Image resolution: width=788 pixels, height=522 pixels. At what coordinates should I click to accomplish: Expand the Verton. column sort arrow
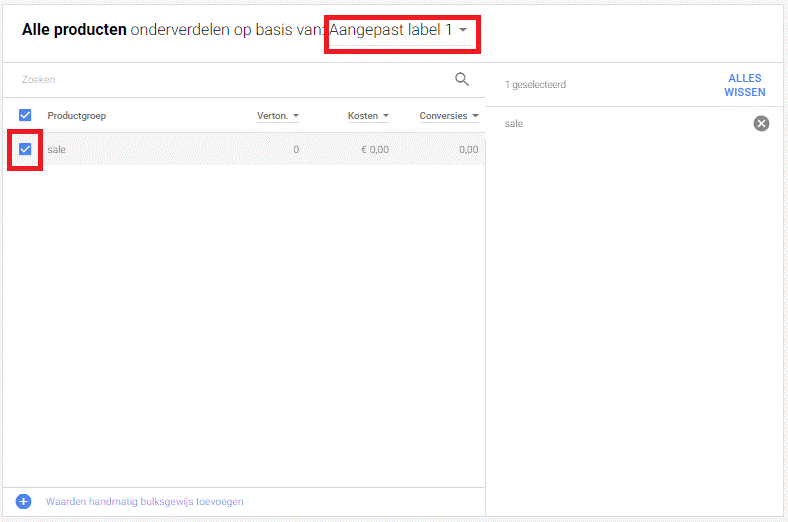(x=296, y=116)
